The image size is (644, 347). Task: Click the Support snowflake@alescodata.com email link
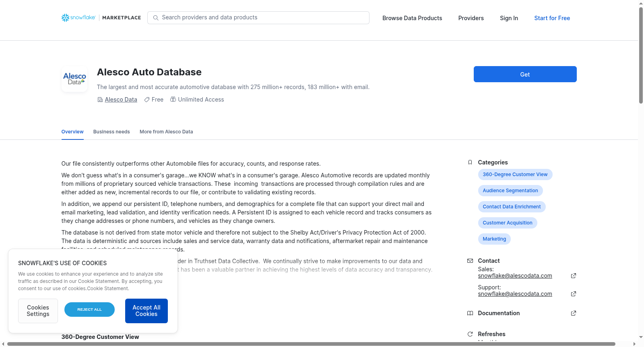click(515, 294)
